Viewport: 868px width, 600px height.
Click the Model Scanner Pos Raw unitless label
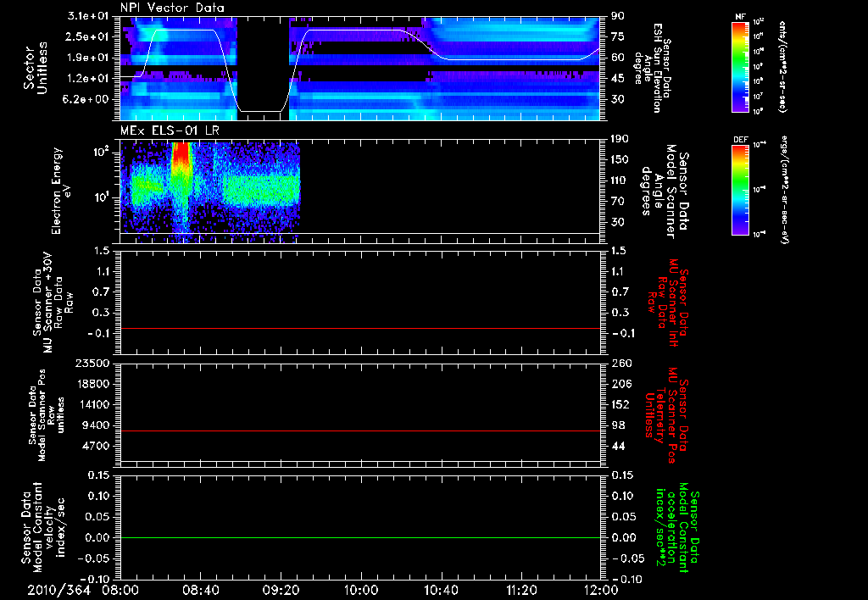(47, 415)
